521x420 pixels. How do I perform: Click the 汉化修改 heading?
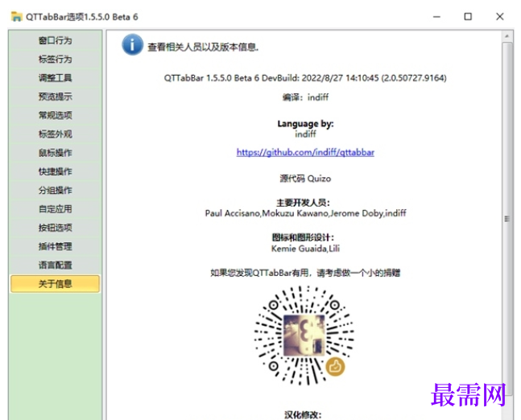point(303,414)
